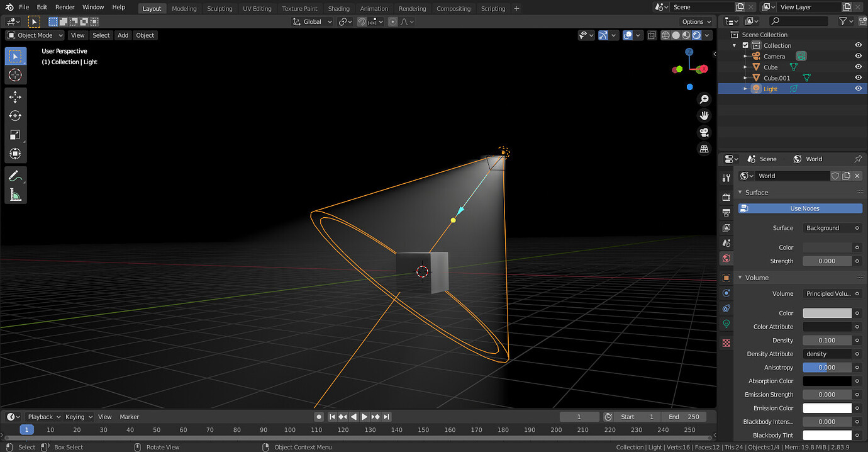The height and width of the screenshot is (452, 868).
Task: Switch to the Shading workspace tab
Action: 339,8
